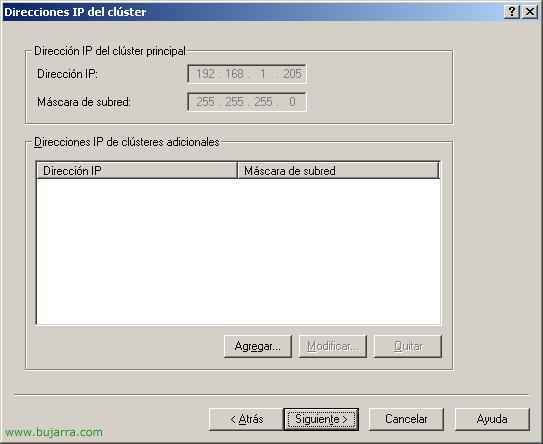This screenshot has width=543, height=444.
Task: Close the Direcciones IP del clúster dialog
Action: (x=529, y=12)
